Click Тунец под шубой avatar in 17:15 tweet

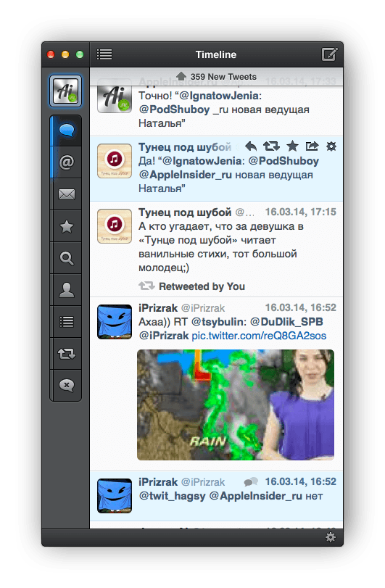pos(115,226)
